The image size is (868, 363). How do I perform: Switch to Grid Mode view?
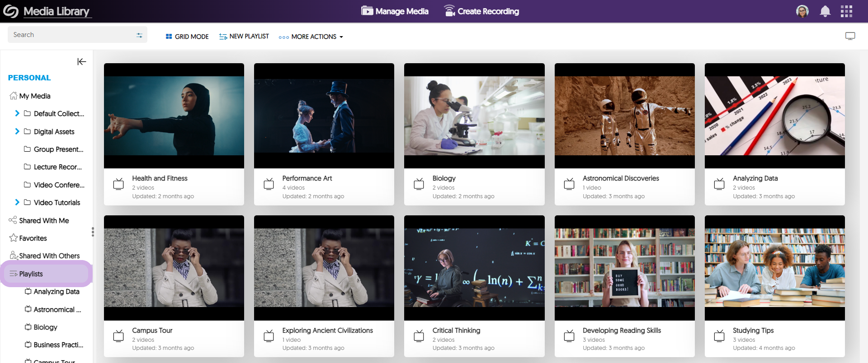[187, 37]
